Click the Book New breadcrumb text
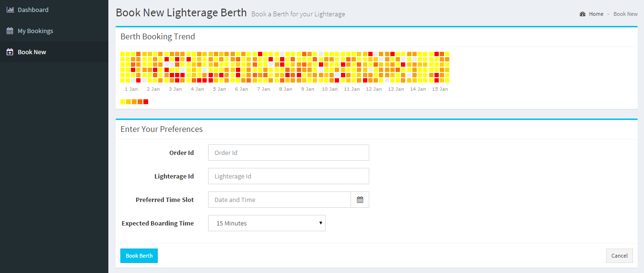644x273 pixels. tap(625, 14)
